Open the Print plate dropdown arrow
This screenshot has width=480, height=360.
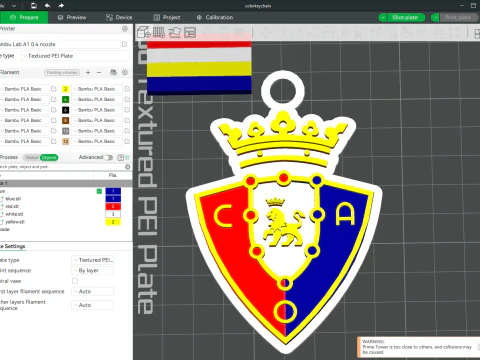pyautogui.click(x=435, y=17)
